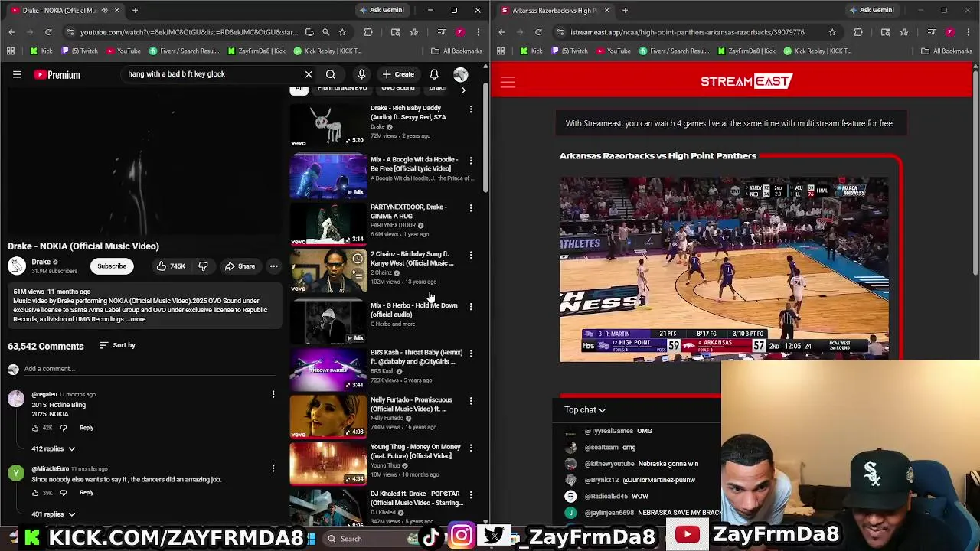Open BRS Kash Throat Baby Remix thumbnail
Screen dimensions: 980x551
328,369
